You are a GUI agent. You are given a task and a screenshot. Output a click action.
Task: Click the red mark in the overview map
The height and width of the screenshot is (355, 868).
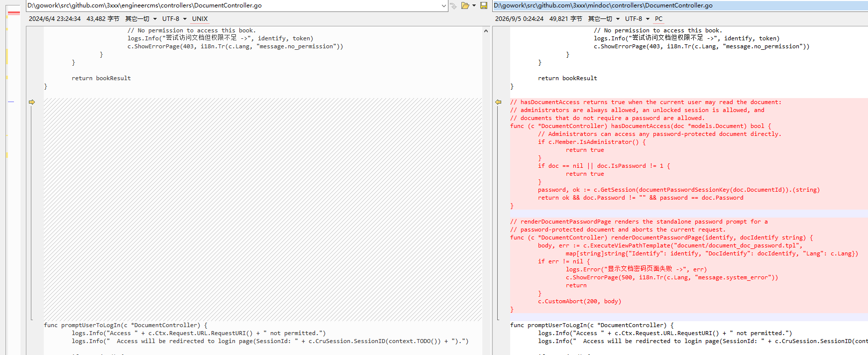[14, 13]
